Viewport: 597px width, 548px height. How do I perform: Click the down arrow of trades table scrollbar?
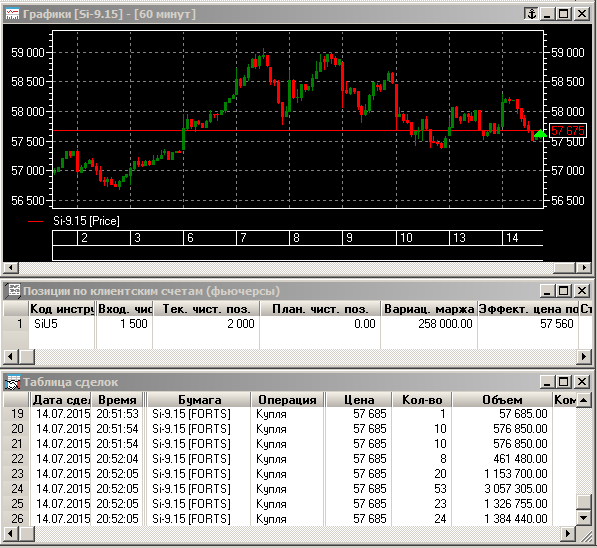point(584,518)
